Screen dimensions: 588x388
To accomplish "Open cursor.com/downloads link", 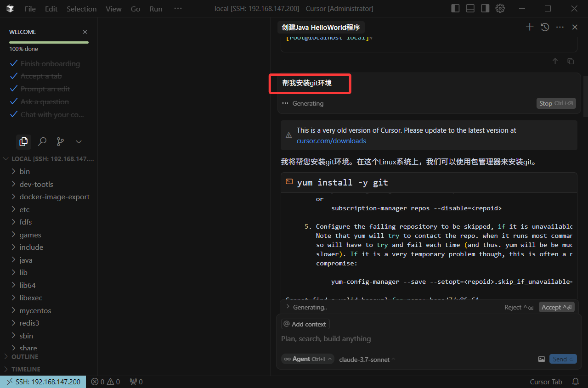I will point(331,141).
